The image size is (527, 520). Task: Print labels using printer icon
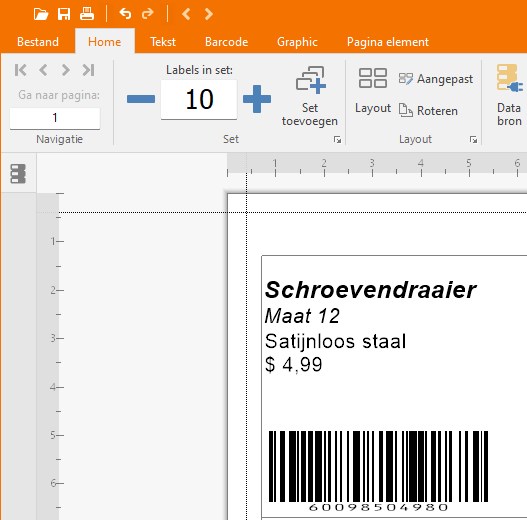pos(87,14)
